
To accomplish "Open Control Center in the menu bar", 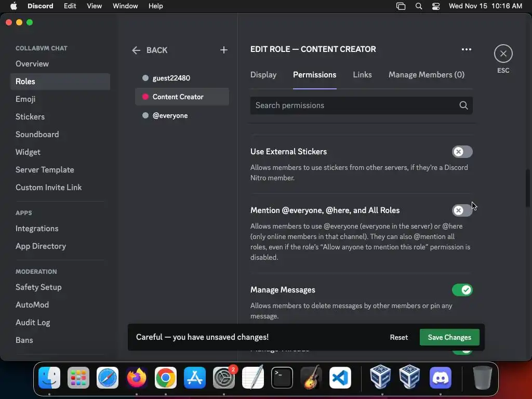I will click(x=436, y=6).
